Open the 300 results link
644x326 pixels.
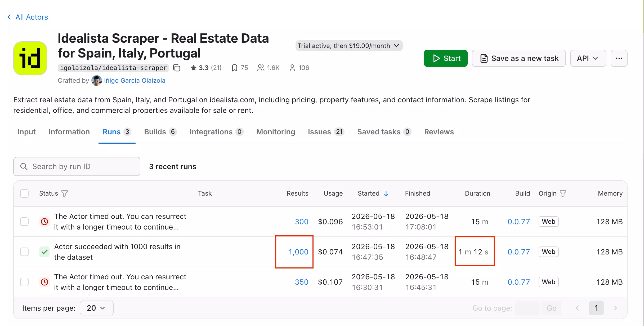[x=302, y=222]
